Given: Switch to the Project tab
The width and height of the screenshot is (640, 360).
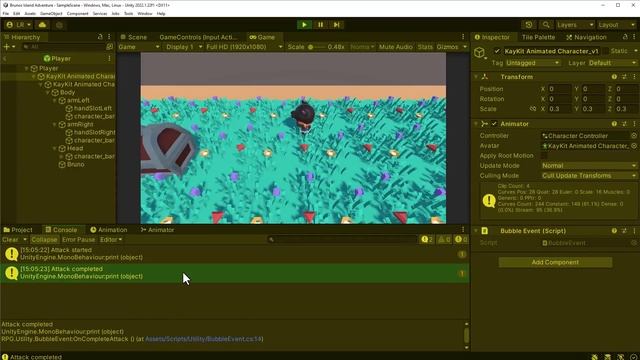Looking at the screenshot, I should [18, 230].
